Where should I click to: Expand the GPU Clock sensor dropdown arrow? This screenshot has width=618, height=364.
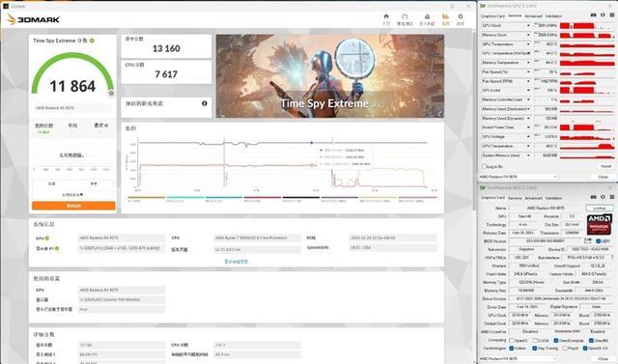[528, 26]
